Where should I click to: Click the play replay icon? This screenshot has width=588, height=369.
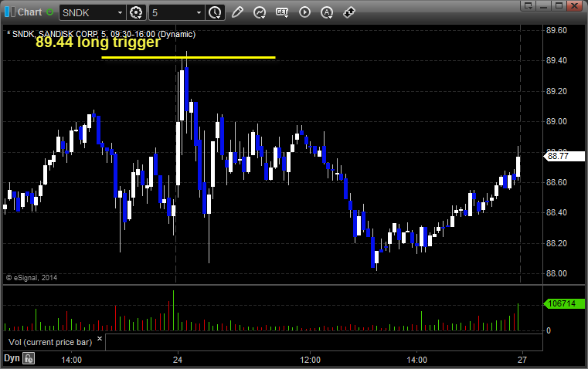coord(304,12)
